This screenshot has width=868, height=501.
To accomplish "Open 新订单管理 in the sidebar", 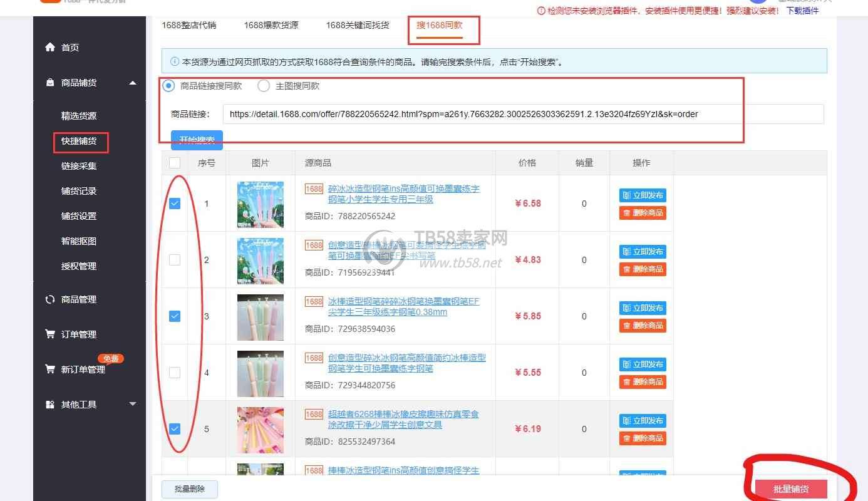I will (83, 369).
